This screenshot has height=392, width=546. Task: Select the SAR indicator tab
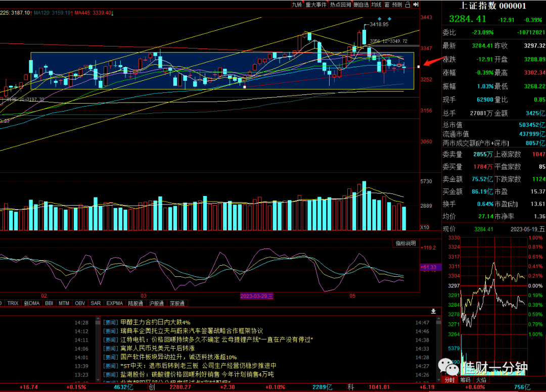96,303
